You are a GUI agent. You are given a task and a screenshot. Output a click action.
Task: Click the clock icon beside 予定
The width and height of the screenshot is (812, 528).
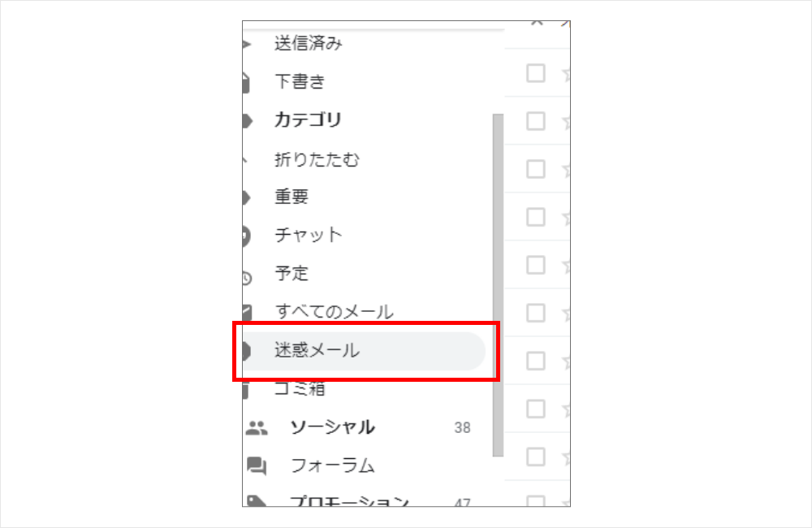[247, 279]
